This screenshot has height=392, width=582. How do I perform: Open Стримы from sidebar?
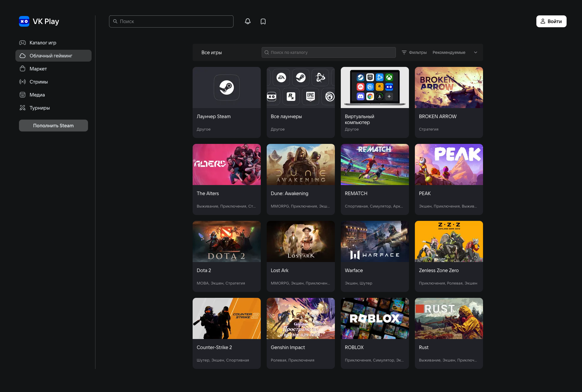[53, 82]
